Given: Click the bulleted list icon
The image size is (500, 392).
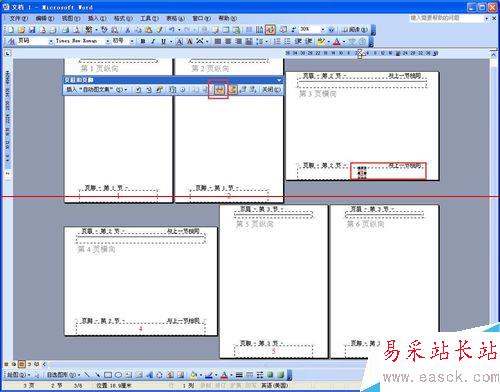Looking at the screenshot, I should pyautogui.click(x=287, y=41).
